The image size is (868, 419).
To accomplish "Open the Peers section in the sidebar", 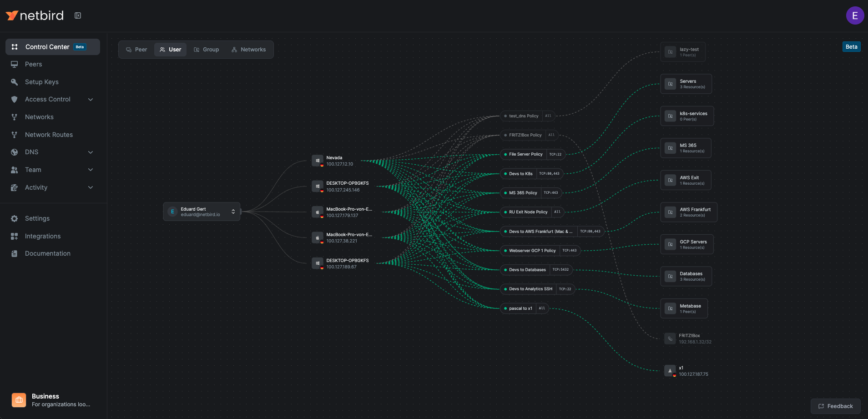I will pos(34,64).
